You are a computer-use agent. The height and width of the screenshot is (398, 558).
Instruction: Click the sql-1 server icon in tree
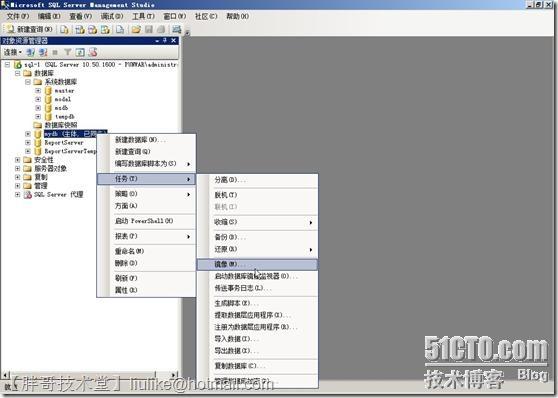17,65
